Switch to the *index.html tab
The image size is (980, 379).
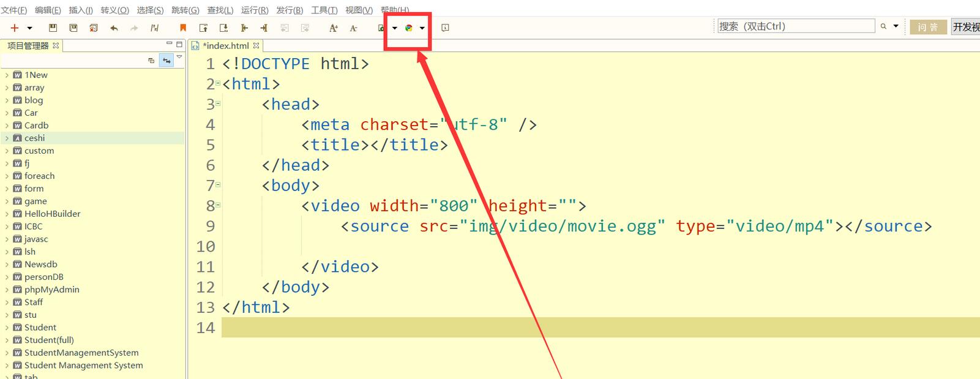[226, 45]
